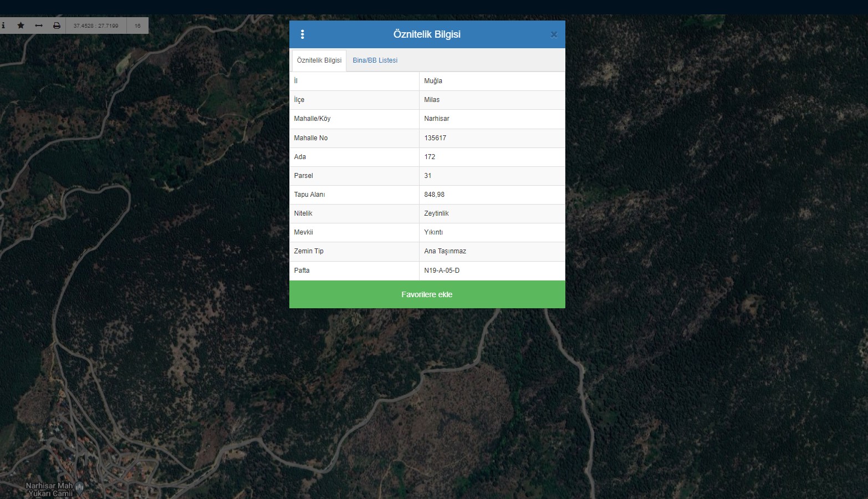The image size is (868, 499).
Task: Click the Mahalle No value 135617
Action: 435,138
